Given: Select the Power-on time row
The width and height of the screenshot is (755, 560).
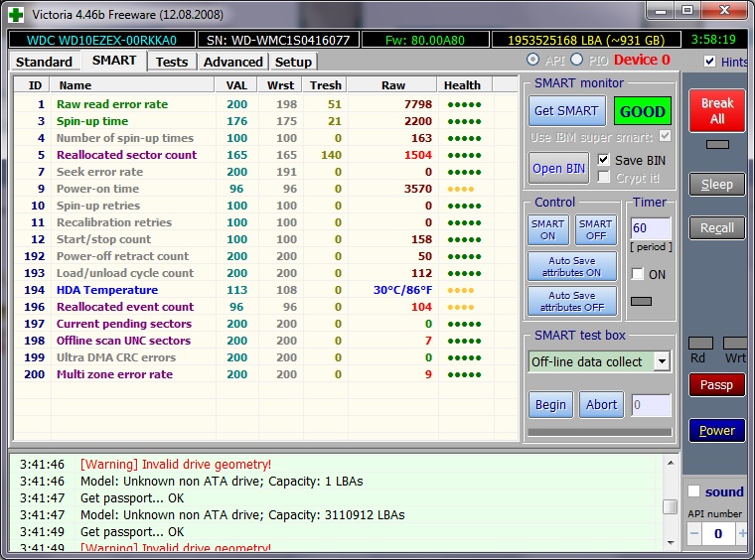Looking at the screenshot, I should click(x=266, y=188).
